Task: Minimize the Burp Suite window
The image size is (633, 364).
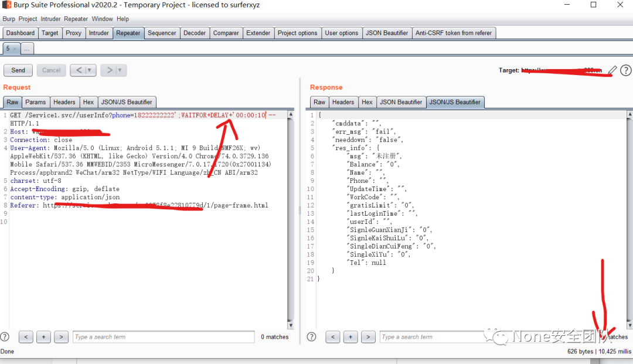Action: pos(567,5)
